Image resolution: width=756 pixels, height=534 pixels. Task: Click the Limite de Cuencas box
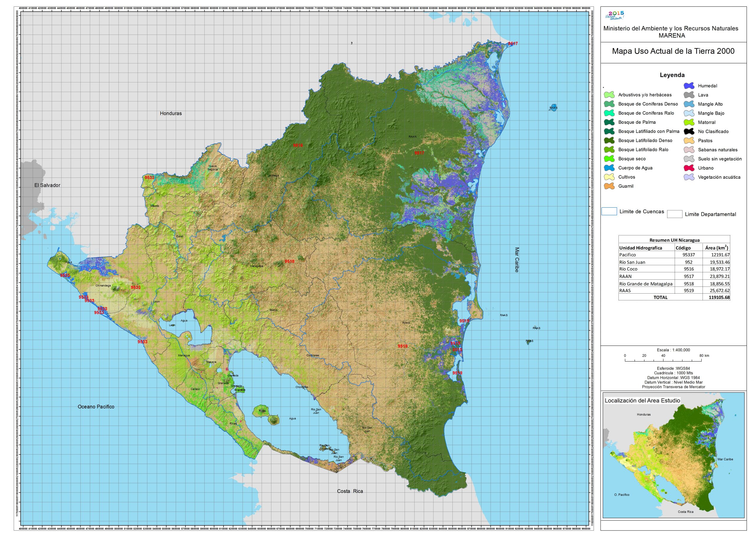[x=609, y=211]
